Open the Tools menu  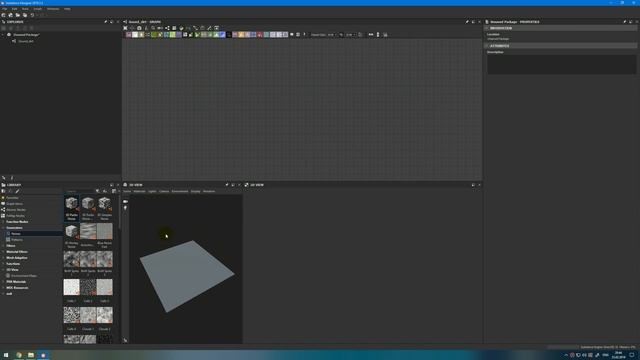(25, 9)
